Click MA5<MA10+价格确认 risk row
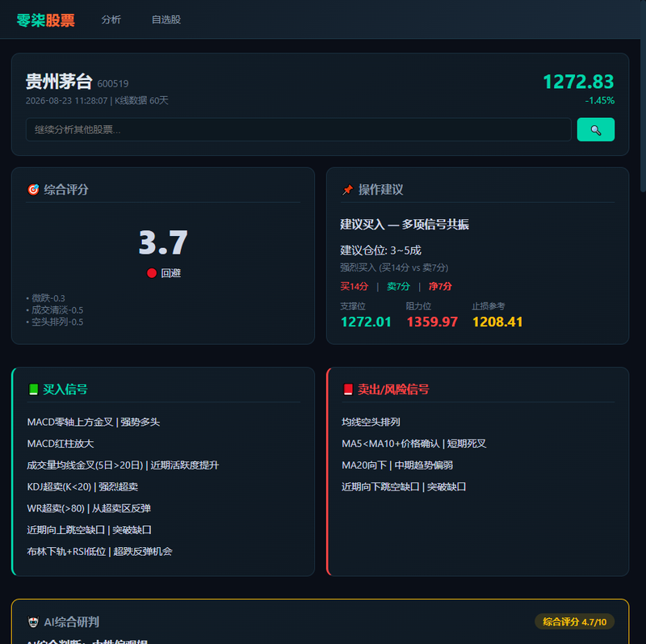This screenshot has height=644, width=646. 478,444
